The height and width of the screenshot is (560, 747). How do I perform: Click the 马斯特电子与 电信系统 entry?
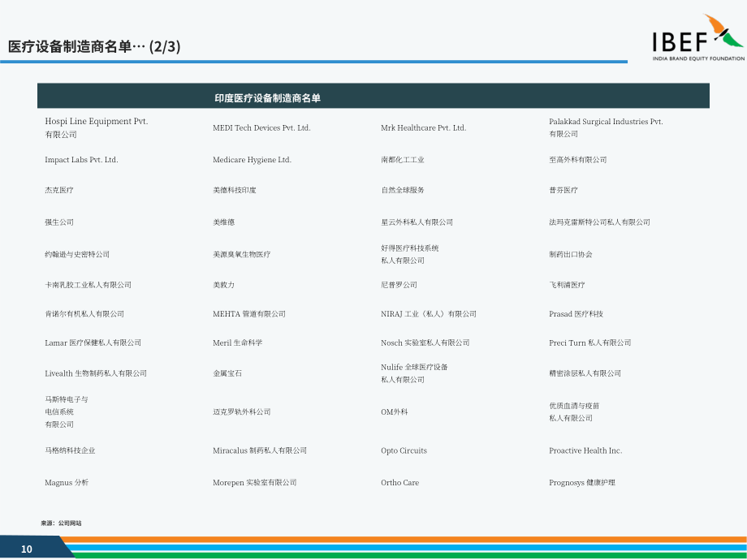click(67, 412)
